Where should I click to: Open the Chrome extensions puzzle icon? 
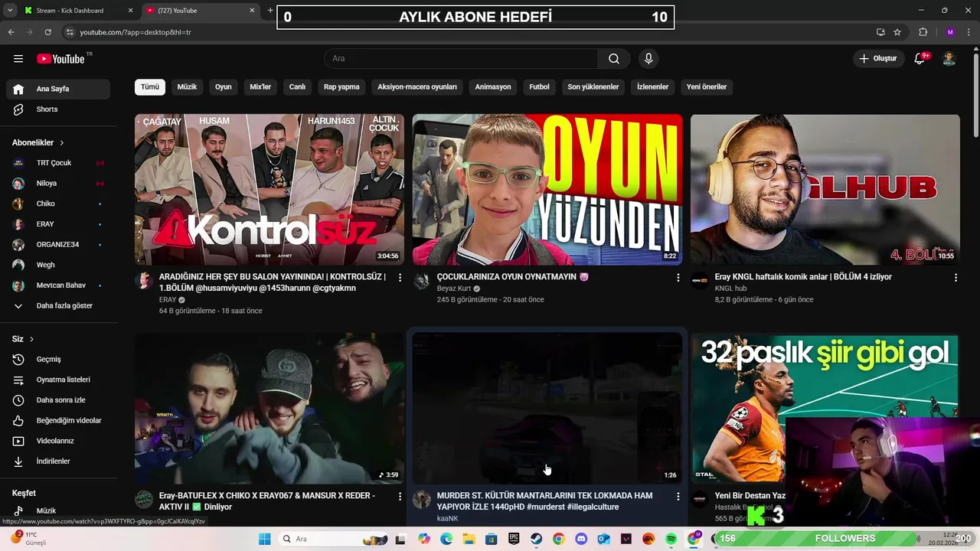[x=923, y=32]
